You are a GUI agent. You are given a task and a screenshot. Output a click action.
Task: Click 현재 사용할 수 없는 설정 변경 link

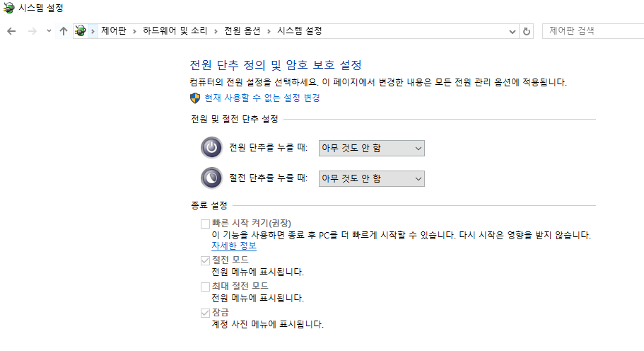click(262, 98)
